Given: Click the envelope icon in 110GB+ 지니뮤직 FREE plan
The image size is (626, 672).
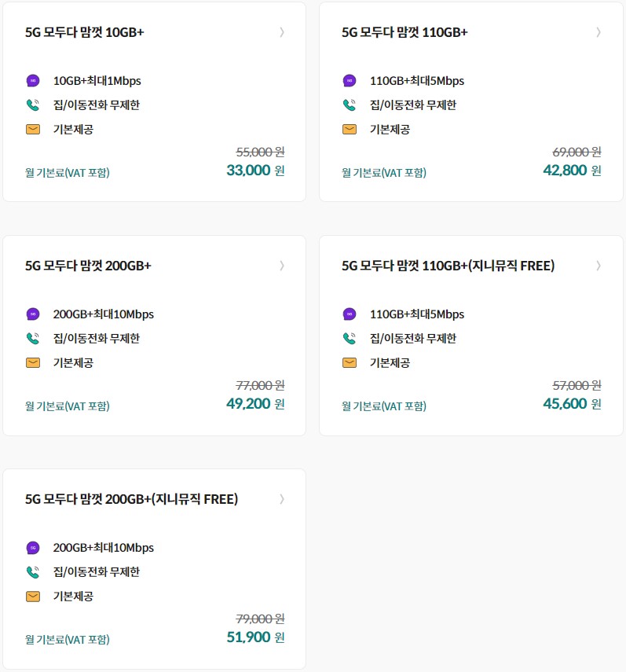Looking at the screenshot, I should [350, 362].
